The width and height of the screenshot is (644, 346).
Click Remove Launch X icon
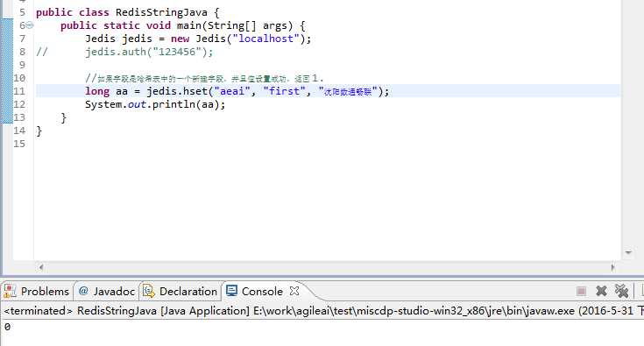(601, 291)
